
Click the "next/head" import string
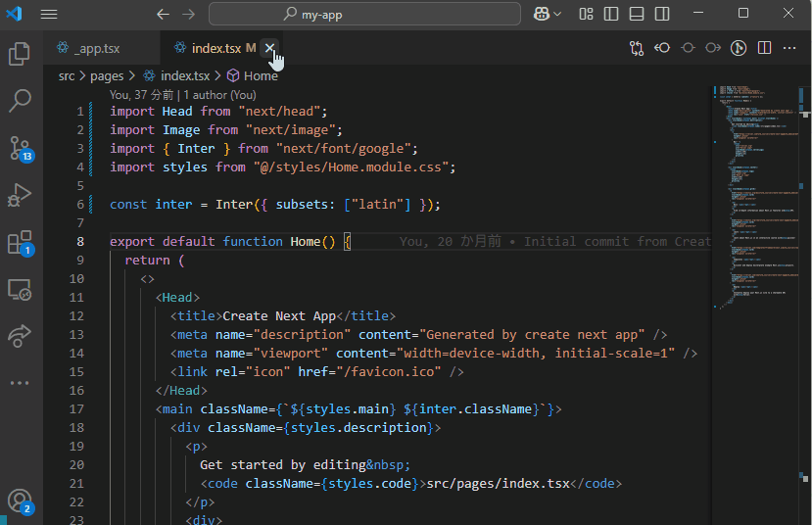point(279,112)
